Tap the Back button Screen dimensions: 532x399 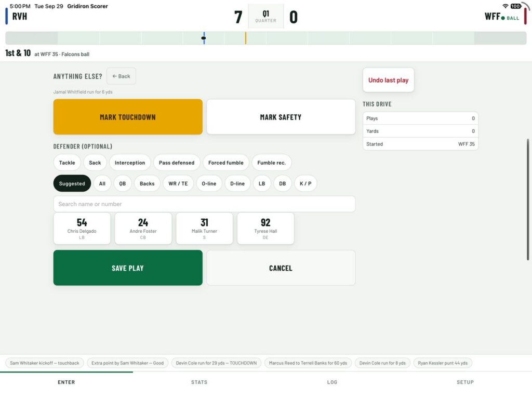pyautogui.click(x=121, y=76)
